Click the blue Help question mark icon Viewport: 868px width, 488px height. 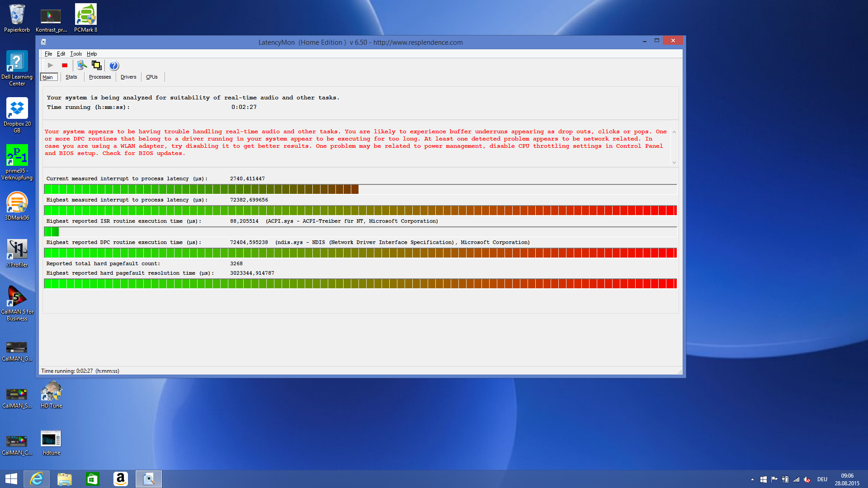click(x=114, y=66)
